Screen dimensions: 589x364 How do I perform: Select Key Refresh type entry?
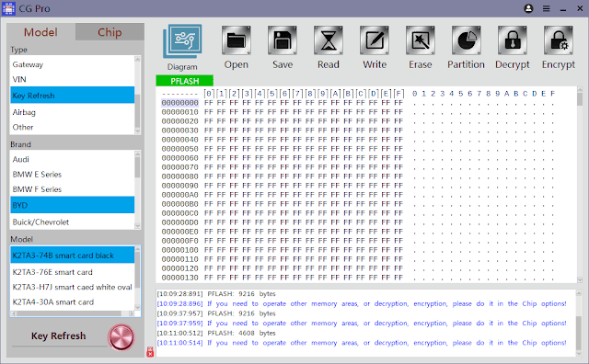pos(72,96)
